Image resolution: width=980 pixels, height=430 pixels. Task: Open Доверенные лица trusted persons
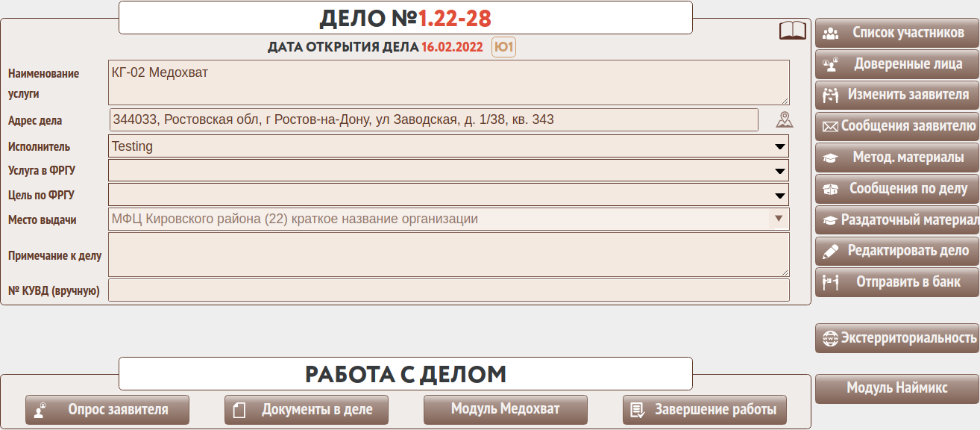[897, 64]
